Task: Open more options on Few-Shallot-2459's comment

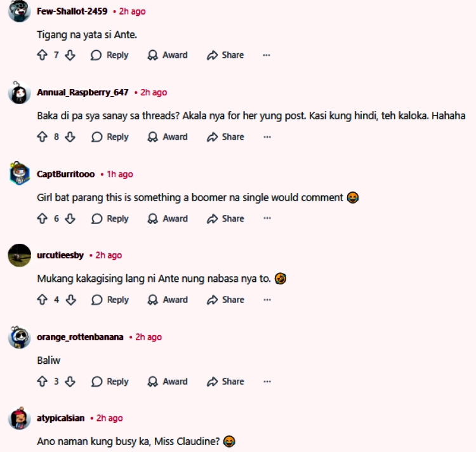Action: 267,55
